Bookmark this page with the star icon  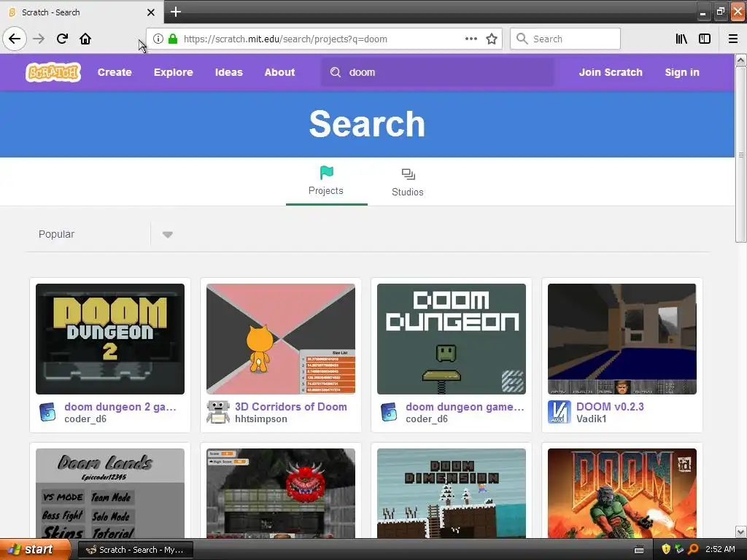coord(492,39)
